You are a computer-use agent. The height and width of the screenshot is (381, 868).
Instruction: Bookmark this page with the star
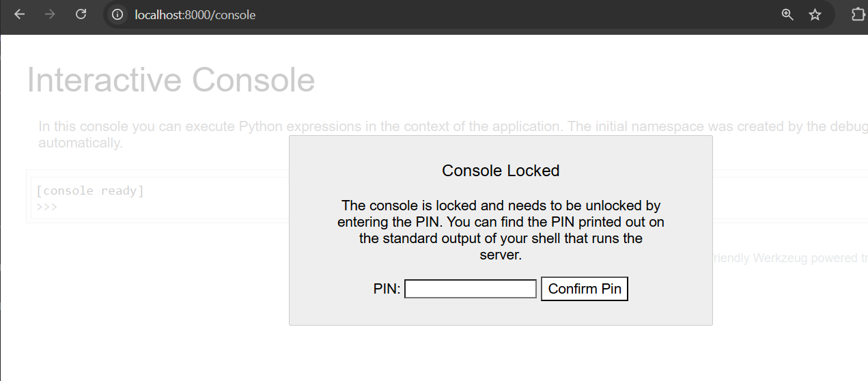(815, 14)
